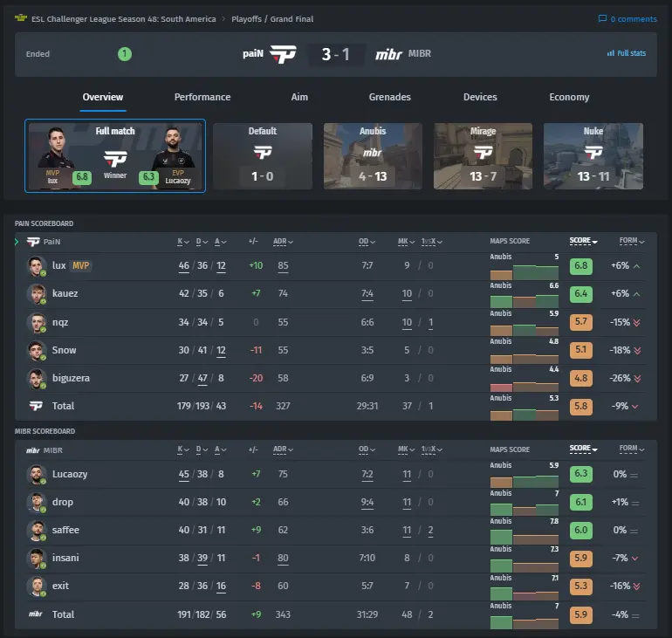This screenshot has width=672, height=638.
Task: Click drop's opening duels value 9:4
Action: [x=367, y=502]
